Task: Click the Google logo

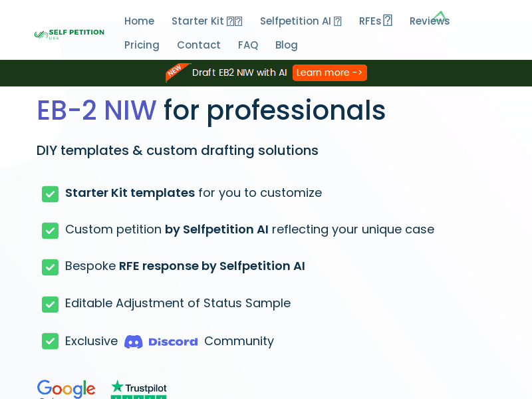Action: click(66, 389)
